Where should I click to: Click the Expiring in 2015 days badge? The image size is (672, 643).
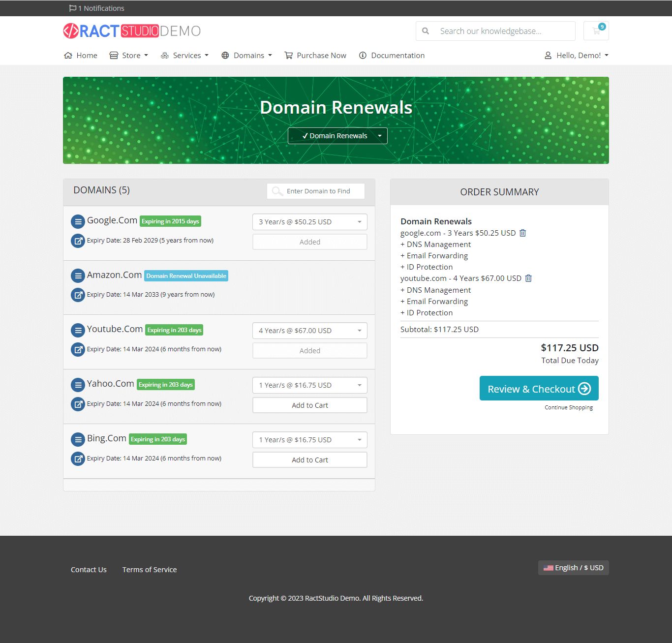pyautogui.click(x=170, y=221)
